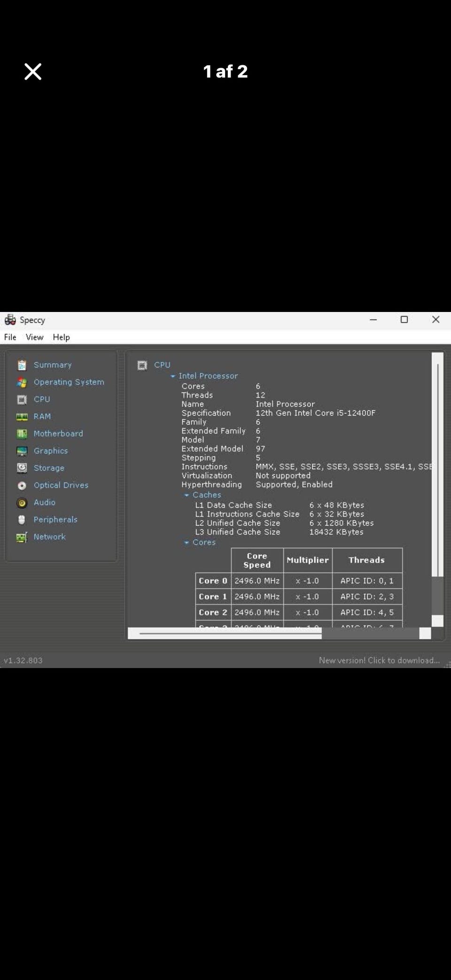
Task: Click the L1 Data Cache Size row
Action: [x=280, y=506]
